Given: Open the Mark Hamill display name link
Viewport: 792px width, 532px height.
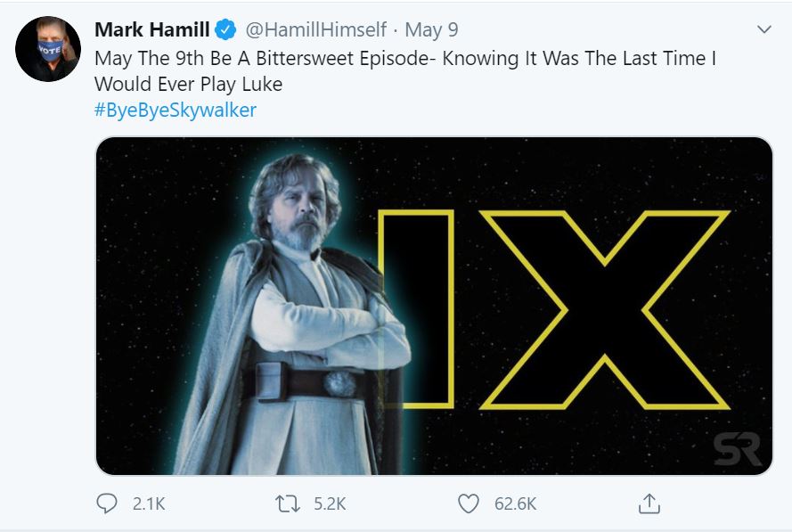Looking at the screenshot, I should tap(151, 29).
